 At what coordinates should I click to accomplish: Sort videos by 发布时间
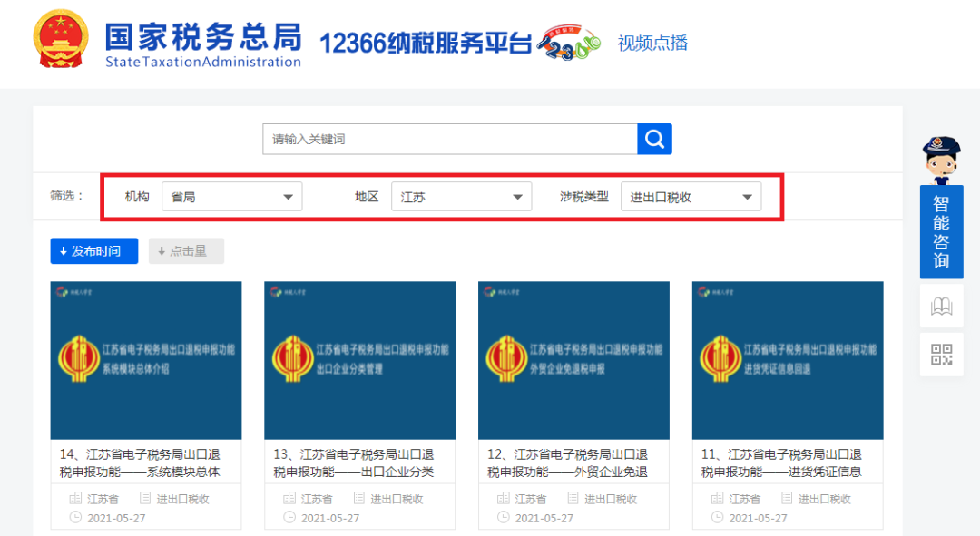coord(94,251)
